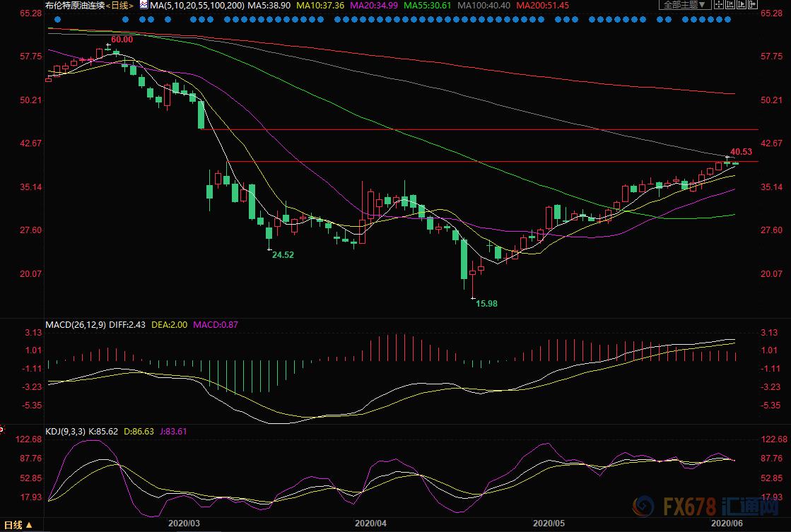Click the 15.98 low price marker
The image size is (791, 532).
[486, 303]
